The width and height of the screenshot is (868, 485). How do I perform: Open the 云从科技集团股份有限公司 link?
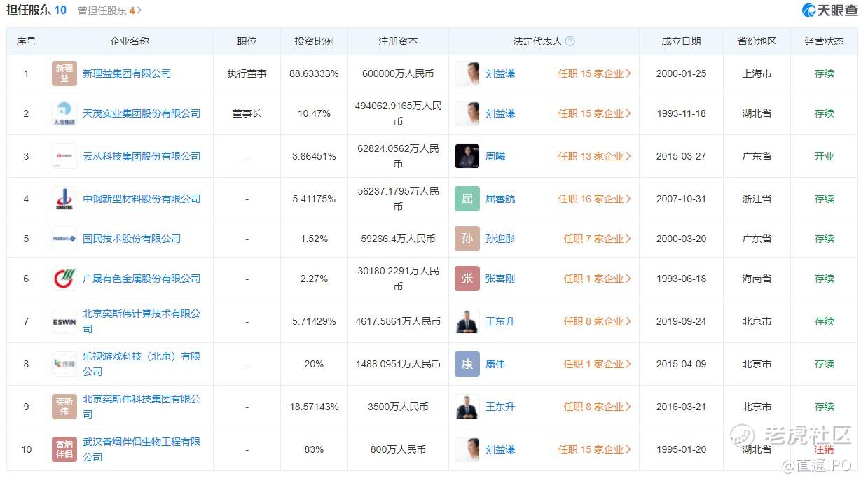(142, 156)
